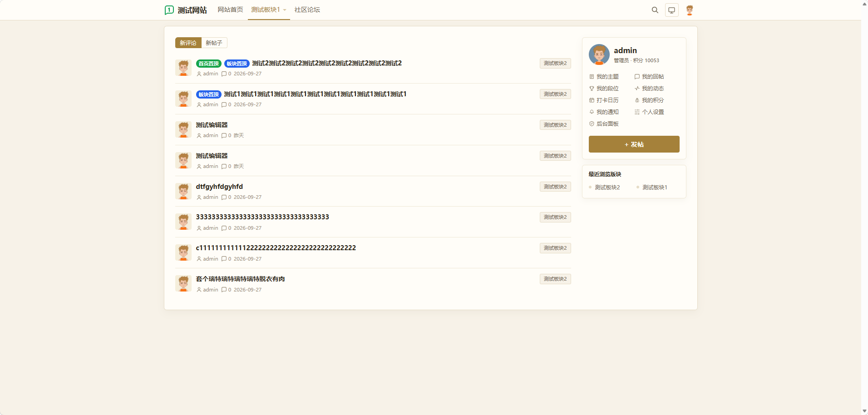Click the 测试板块2 tag on the dtfgyhfdgyhfd row
The width and height of the screenshot is (868, 415).
coord(555,187)
